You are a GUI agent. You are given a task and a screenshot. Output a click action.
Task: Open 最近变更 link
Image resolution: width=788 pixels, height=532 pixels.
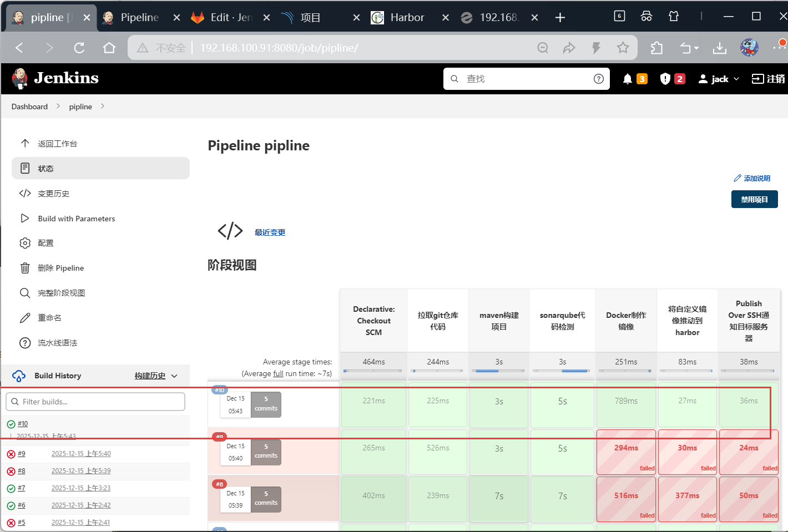pos(270,232)
